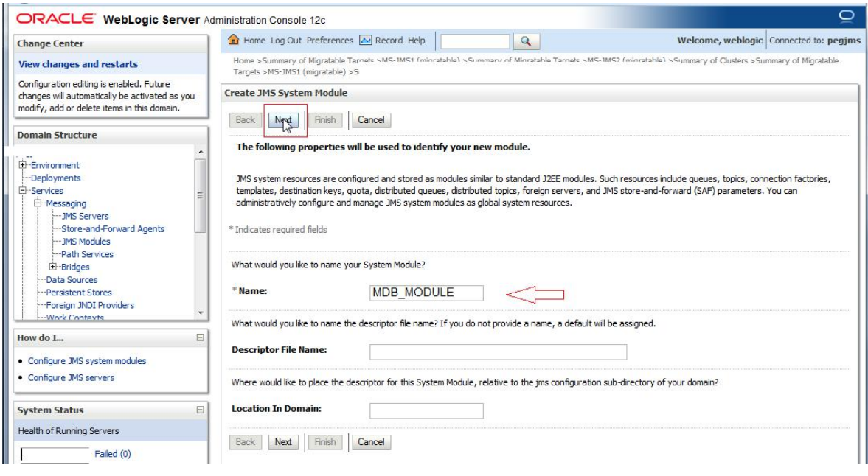Click the Home house icon
868x476 pixels.
pos(234,40)
